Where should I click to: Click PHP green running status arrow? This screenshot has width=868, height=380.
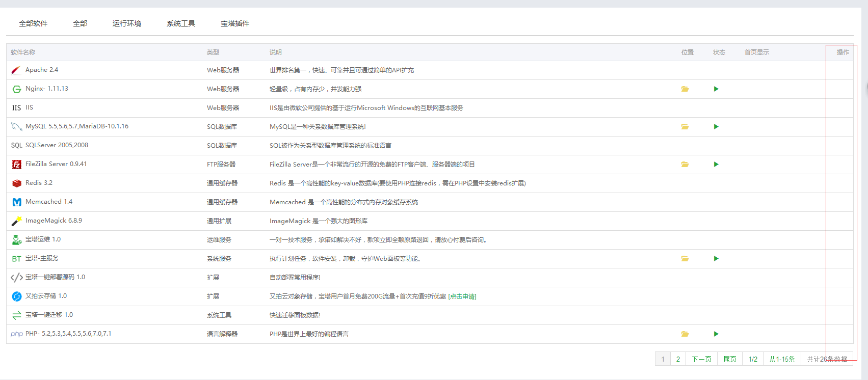[716, 334]
